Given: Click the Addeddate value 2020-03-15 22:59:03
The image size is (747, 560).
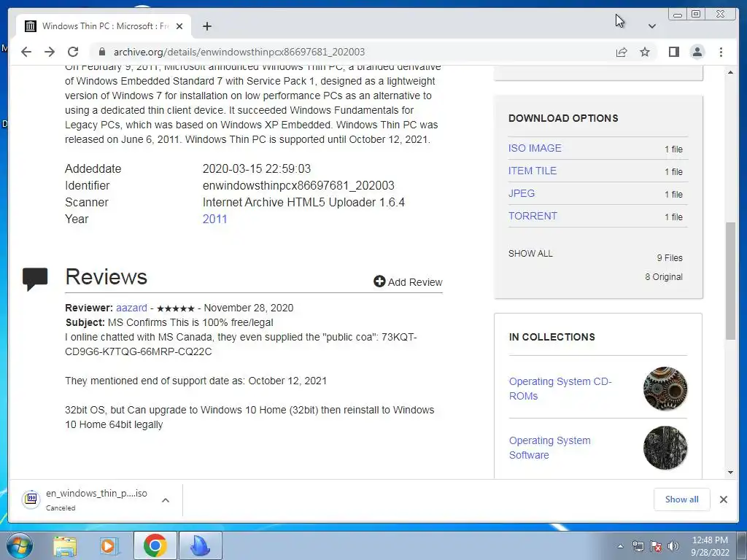Looking at the screenshot, I should coord(256,168).
